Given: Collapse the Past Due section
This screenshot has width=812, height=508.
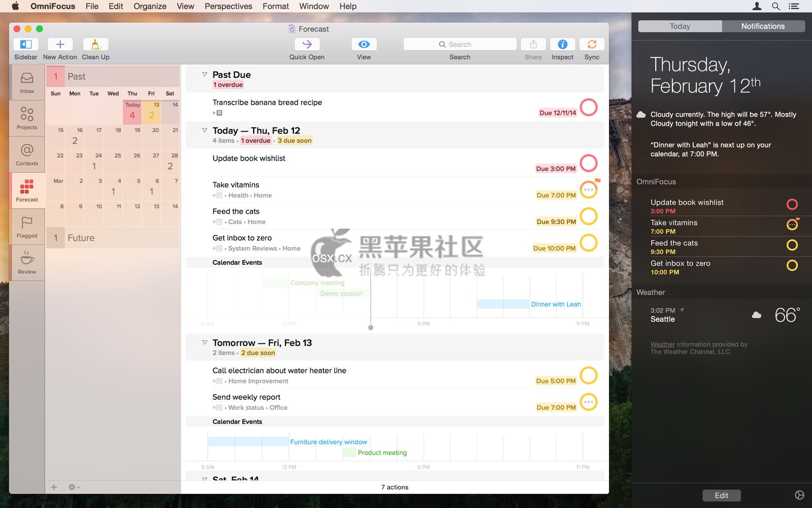Looking at the screenshot, I should click(205, 74).
